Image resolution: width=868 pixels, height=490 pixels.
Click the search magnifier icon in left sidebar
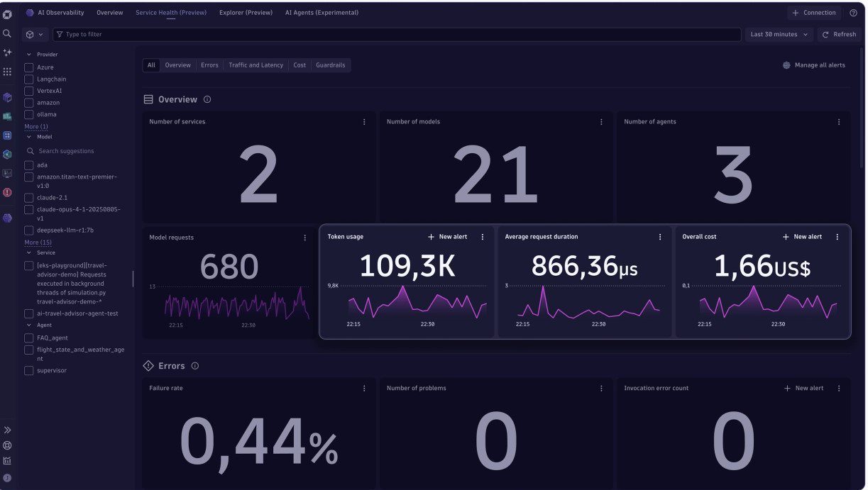point(7,33)
